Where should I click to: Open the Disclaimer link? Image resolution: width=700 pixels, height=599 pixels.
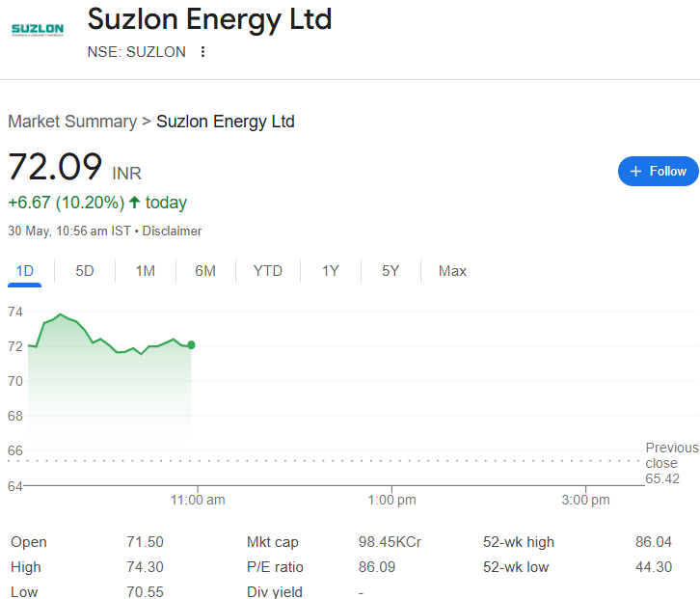pos(173,231)
